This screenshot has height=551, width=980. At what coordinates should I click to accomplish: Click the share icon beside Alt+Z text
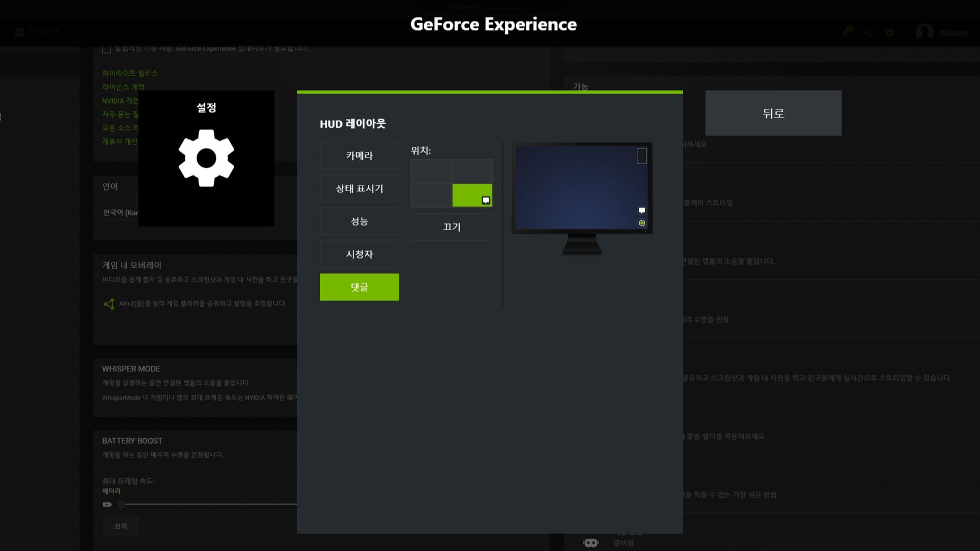109,304
